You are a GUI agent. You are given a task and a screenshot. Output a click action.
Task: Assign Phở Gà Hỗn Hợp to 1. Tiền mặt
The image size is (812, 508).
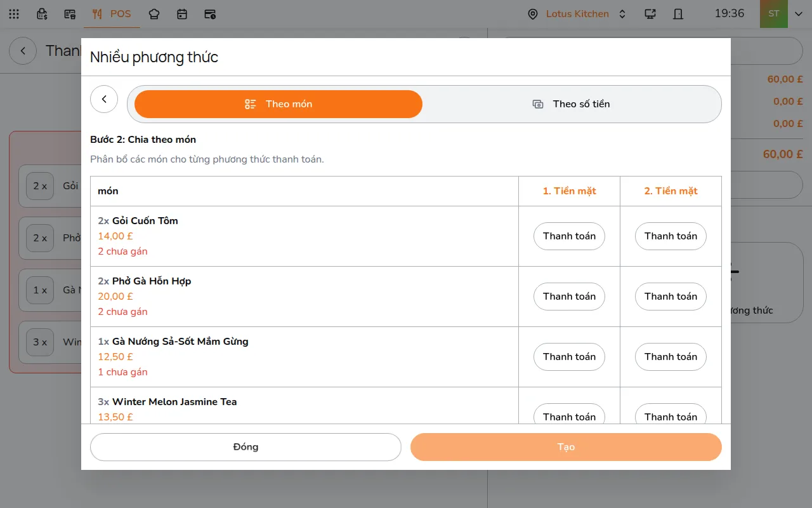click(569, 297)
